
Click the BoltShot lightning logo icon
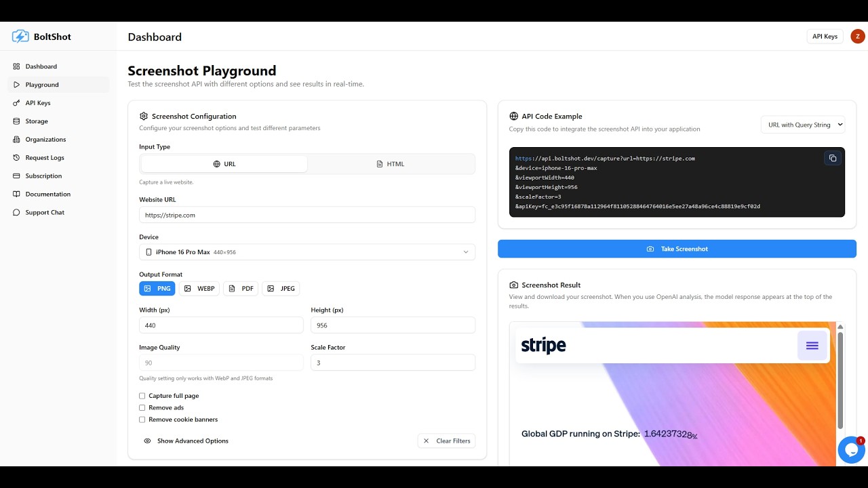point(20,37)
